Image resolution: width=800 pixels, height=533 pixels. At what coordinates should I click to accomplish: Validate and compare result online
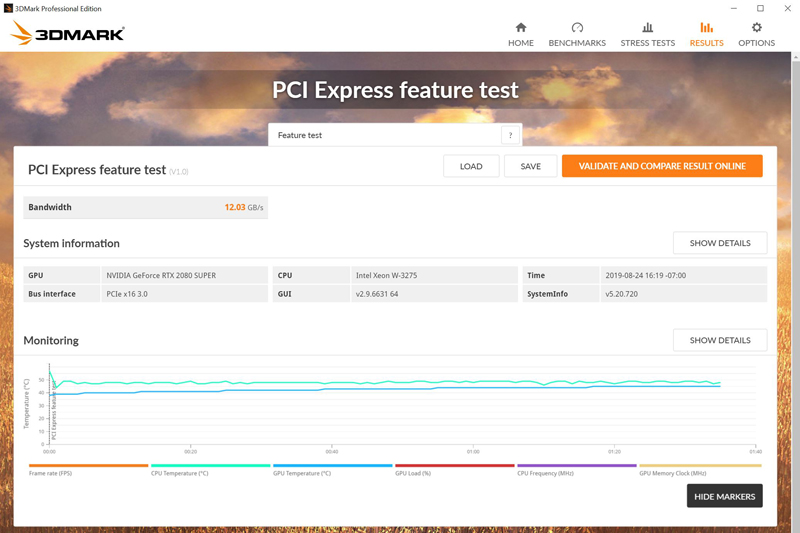(x=662, y=166)
